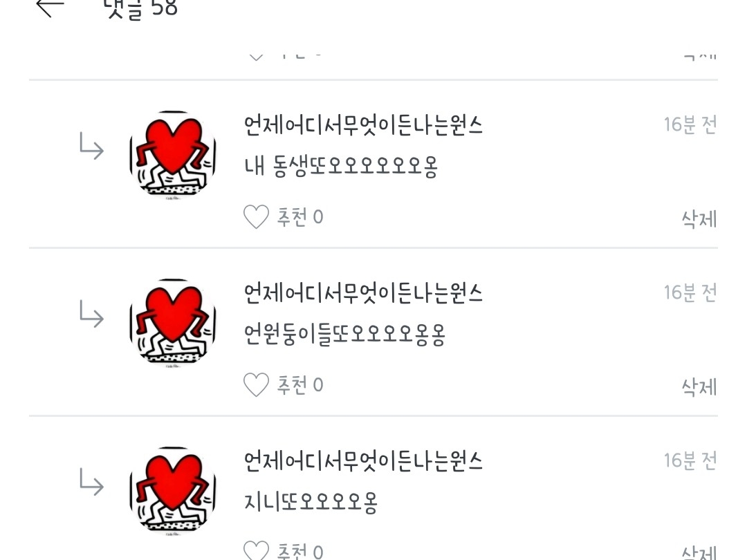
Task: Delete the 언원둥이들또오오 comment with 삭제
Action: (699, 386)
